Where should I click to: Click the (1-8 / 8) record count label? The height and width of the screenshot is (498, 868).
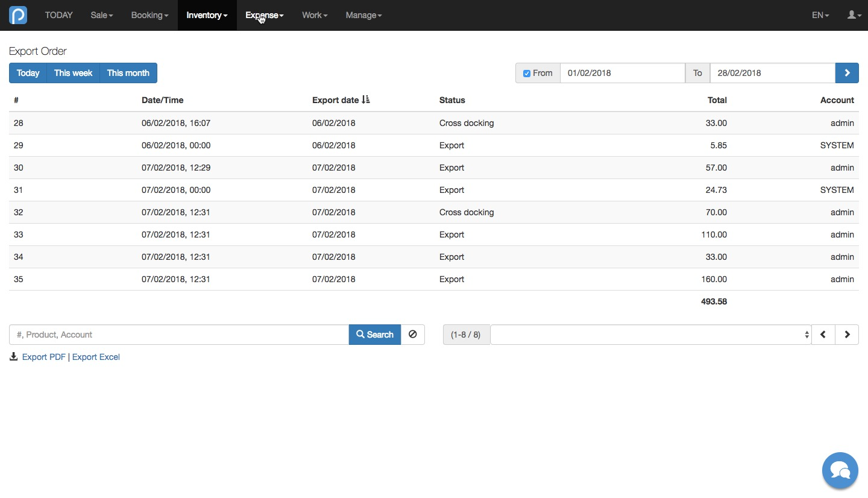coord(466,335)
